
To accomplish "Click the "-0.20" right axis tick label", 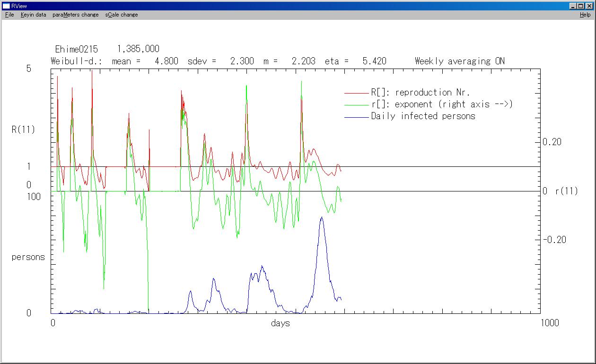I will click(554, 240).
